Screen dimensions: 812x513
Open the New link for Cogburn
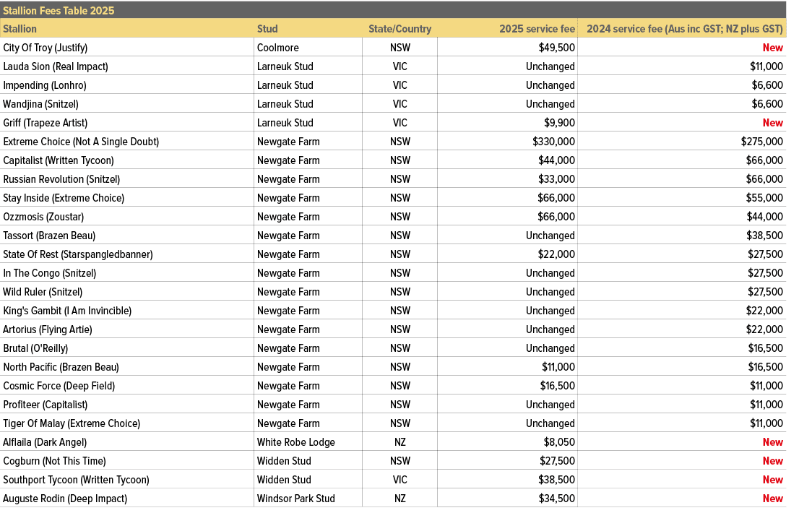(x=772, y=460)
